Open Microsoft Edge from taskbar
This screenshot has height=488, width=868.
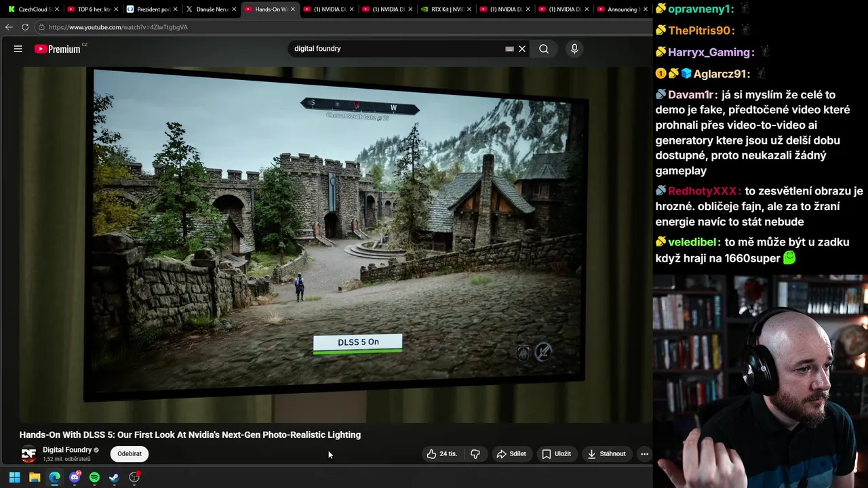[x=54, y=477]
